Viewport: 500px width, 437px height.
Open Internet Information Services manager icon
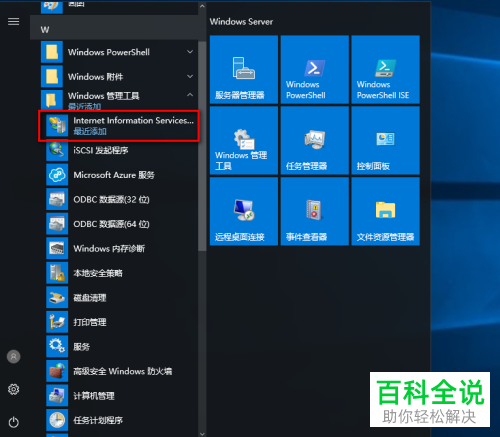(x=57, y=125)
